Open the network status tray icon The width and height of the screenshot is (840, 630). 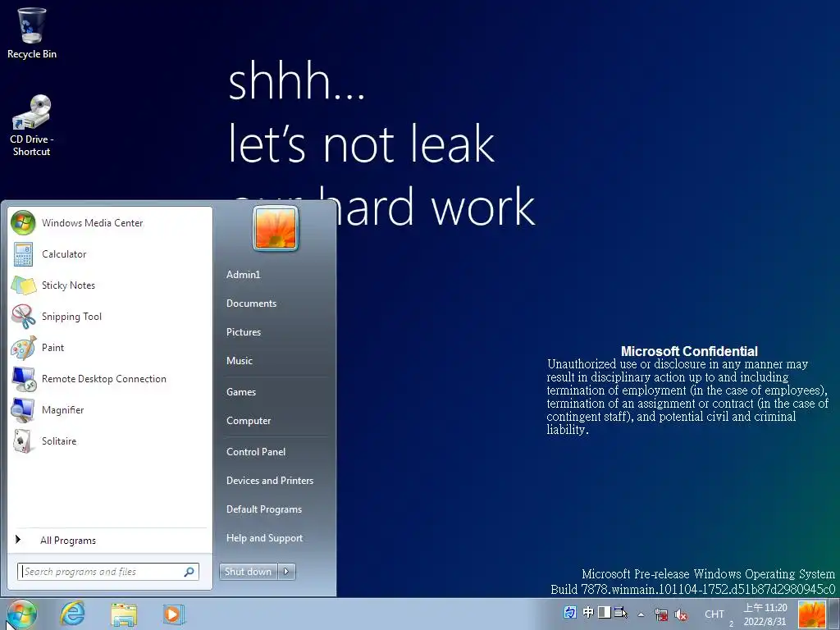point(661,614)
